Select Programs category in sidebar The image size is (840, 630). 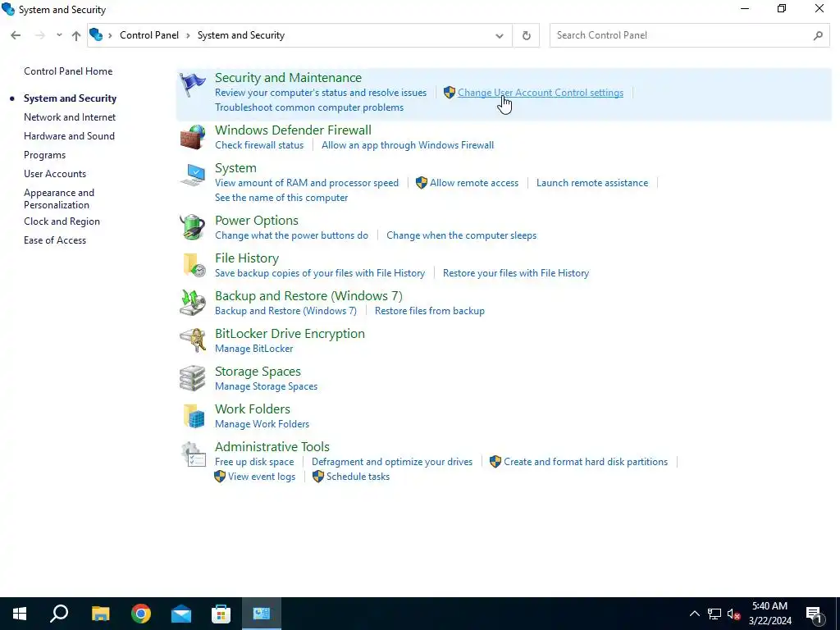[x=44, y=155]
